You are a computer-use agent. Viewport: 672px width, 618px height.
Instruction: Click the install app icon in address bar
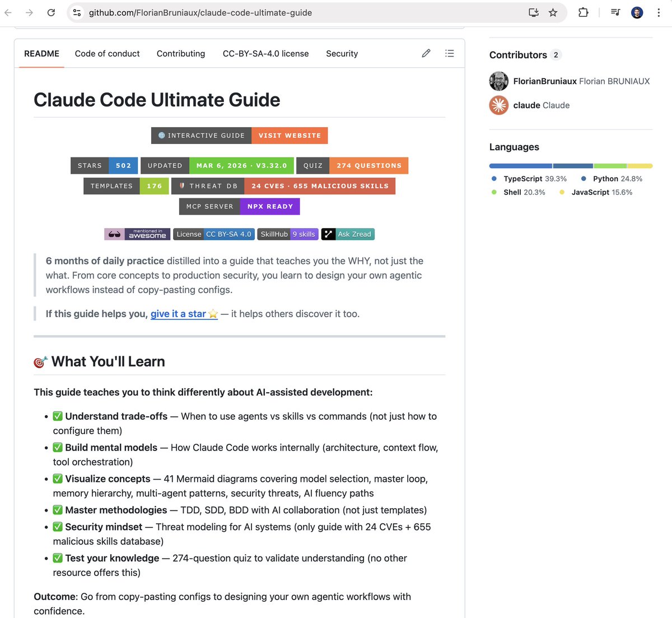534,12
